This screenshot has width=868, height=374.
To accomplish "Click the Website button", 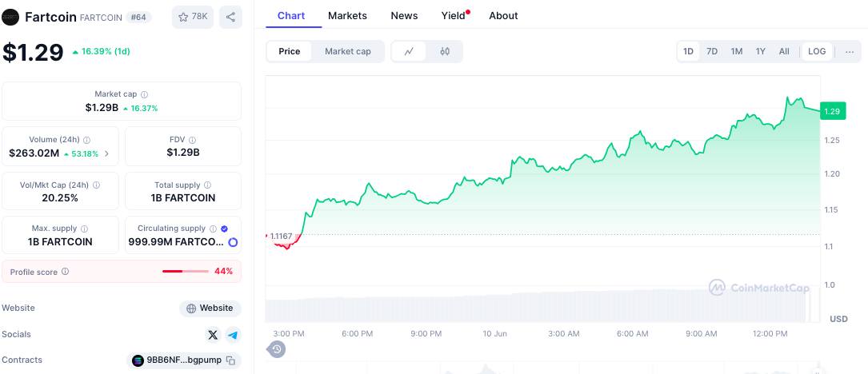I will 210,308.
